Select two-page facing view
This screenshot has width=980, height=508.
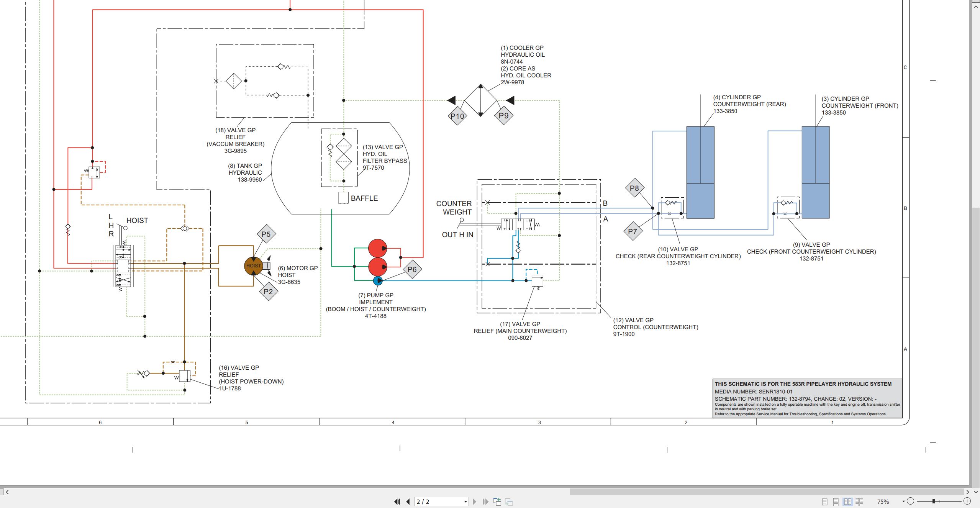(x=848, y=501)
